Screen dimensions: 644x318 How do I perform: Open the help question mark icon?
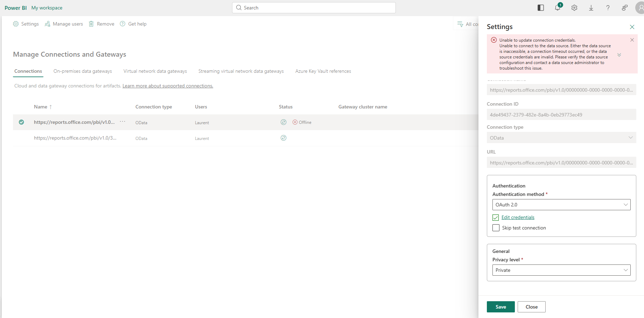click(608, 8)
